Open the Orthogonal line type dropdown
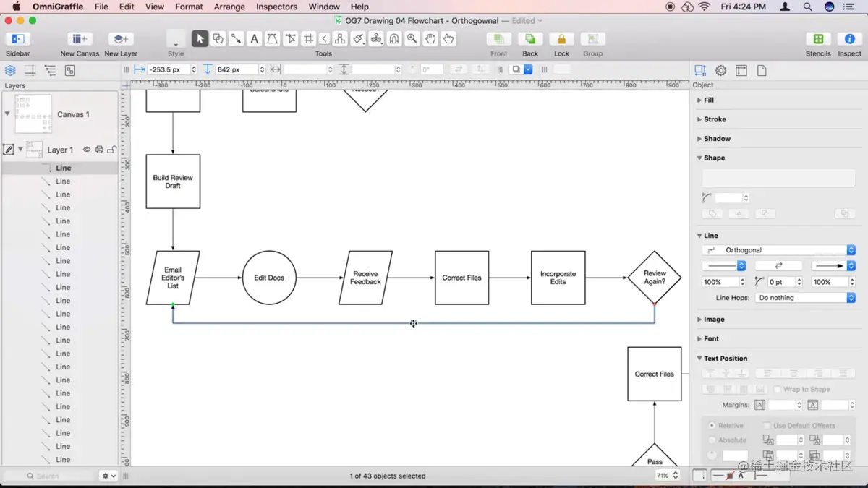This screenshot has height=488, width=868. coord(778,250)
